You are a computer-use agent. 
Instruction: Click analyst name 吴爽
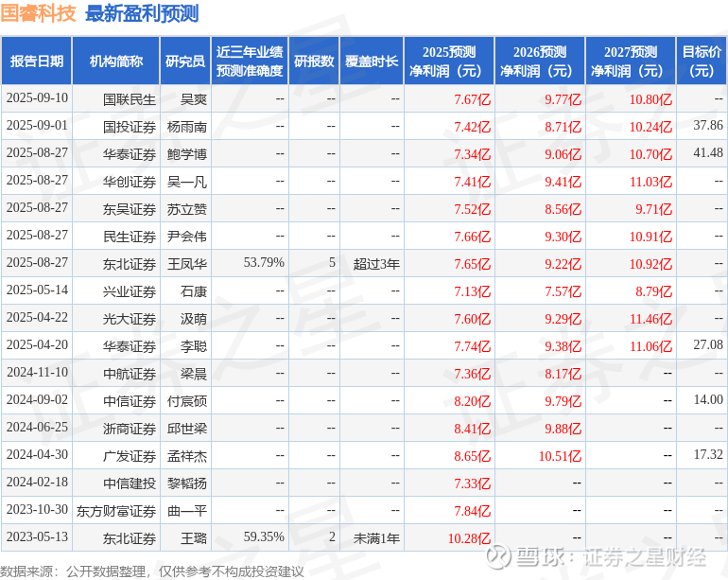[194, 99]
